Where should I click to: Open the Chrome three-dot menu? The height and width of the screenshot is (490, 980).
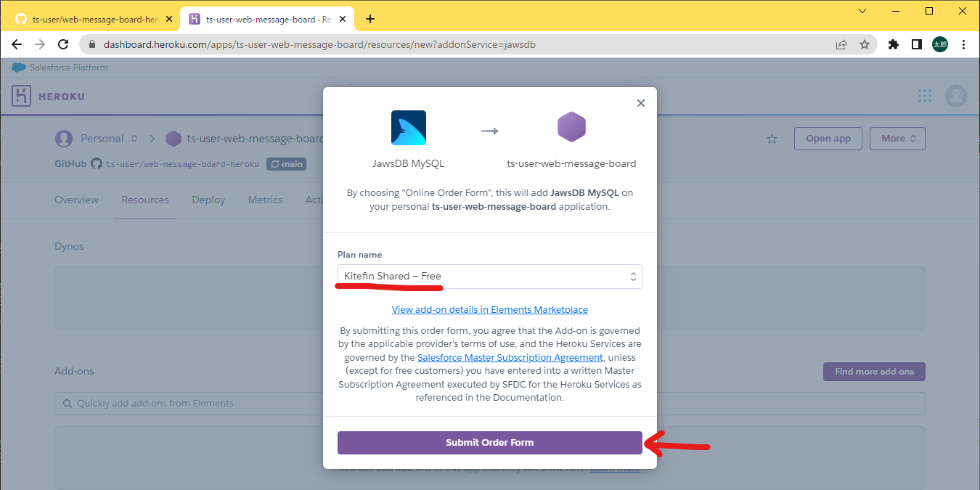963,44
